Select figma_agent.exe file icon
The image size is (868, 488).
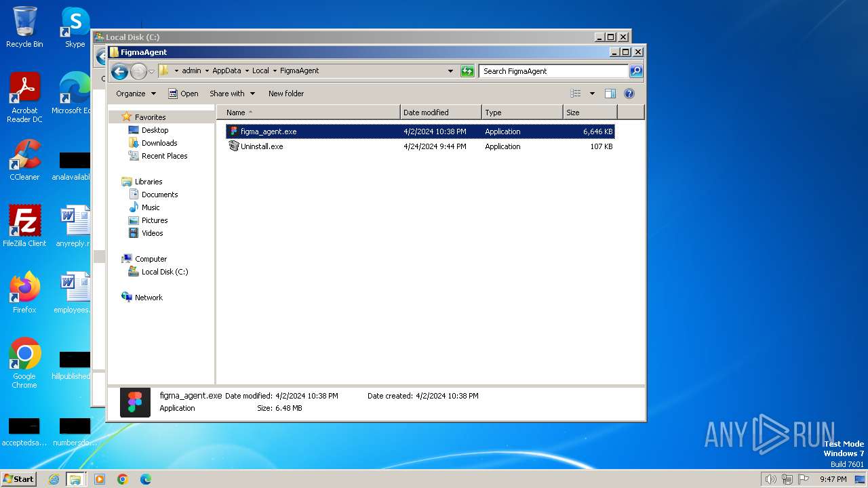point(233,131)
